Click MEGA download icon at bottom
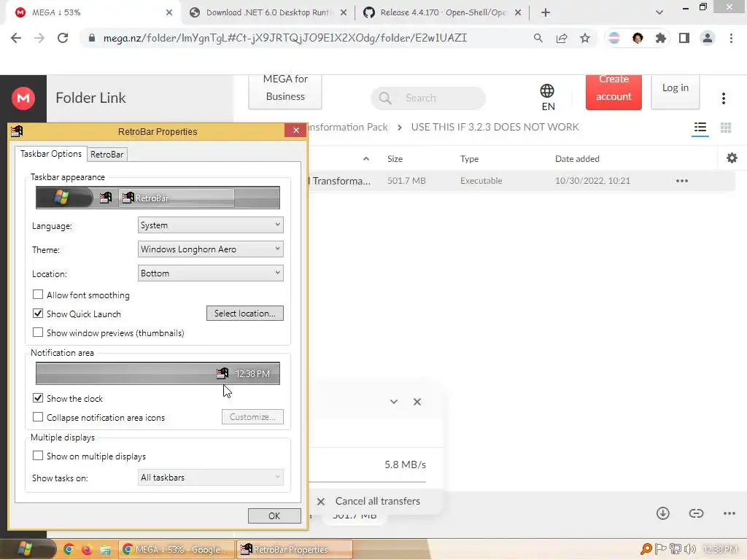This screenshot has width=747, height=560. tap(662, 513)
